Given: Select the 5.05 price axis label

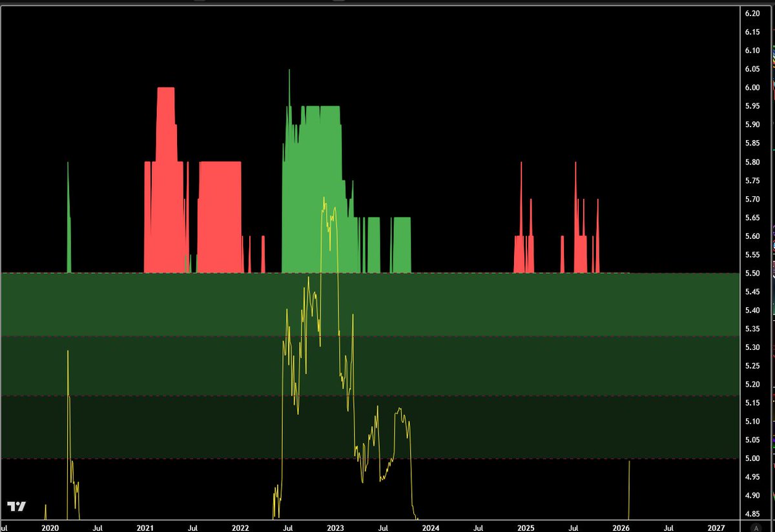Looking at the screenshot, I should pyautogui.click(x=751, y=440).
